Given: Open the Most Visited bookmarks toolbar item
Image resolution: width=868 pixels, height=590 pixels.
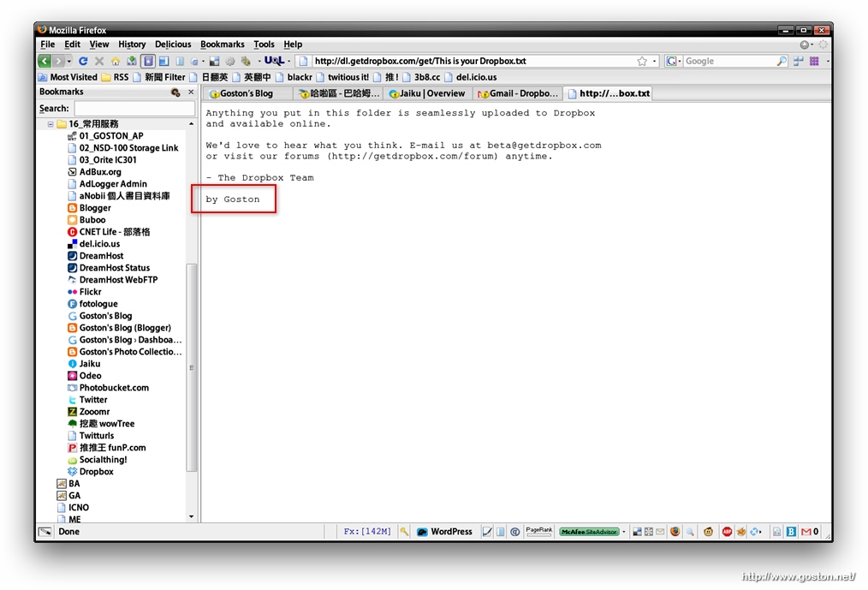Looking at the screenshot, I should (x=68, y=77).
